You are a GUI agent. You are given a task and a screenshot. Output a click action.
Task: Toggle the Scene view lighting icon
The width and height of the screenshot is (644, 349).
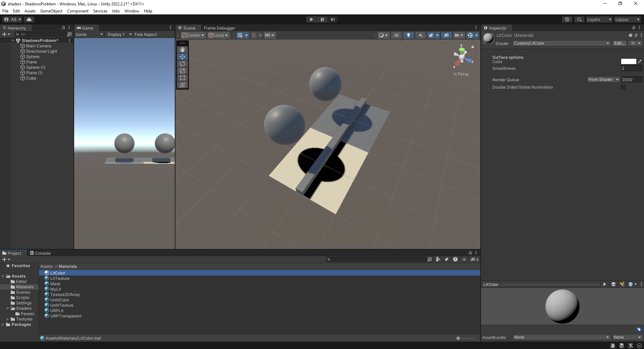(x=409, y=35)
